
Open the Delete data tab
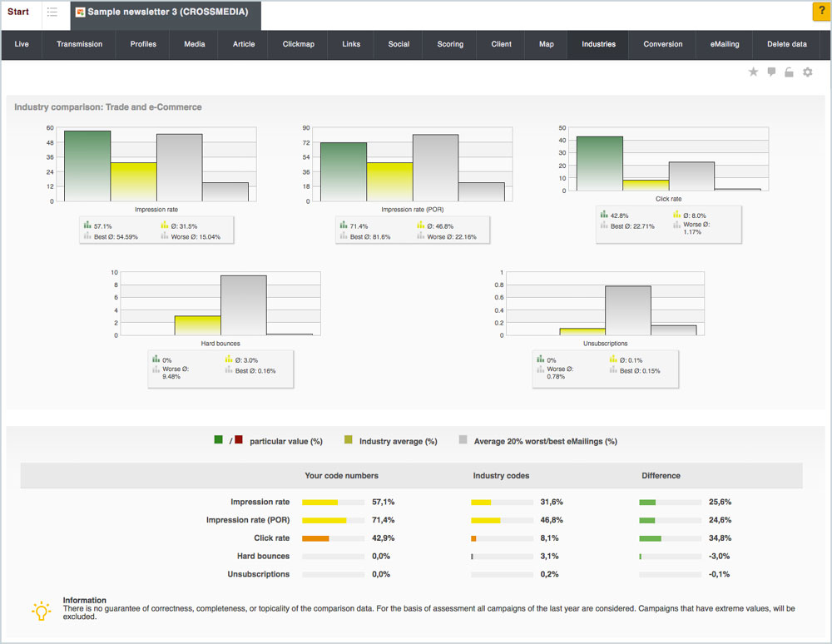pyautogui.click(x=786, y=44)
